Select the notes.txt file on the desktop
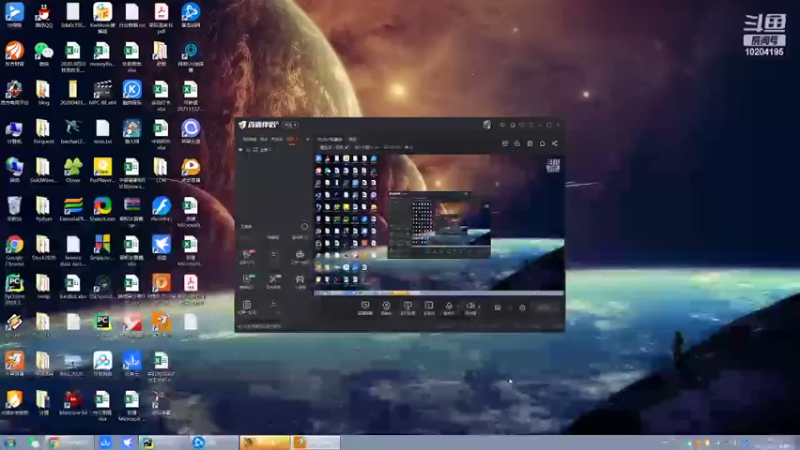The width and height of the screenshot is (800, 450). point(103,131)
